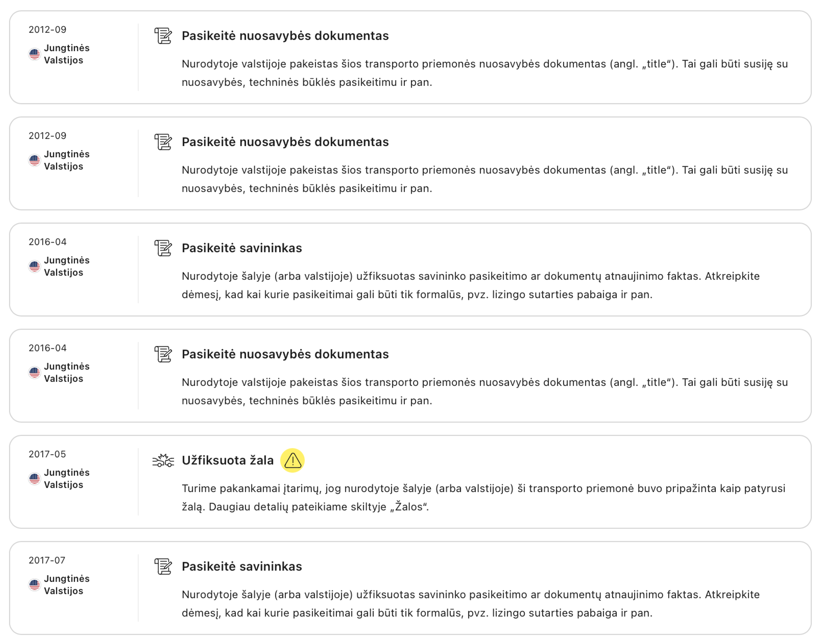Screen dimensions: 824x644
Task: Click the damage description mentioning skiltyje Žalos
Action: click(x=484, y=497)
